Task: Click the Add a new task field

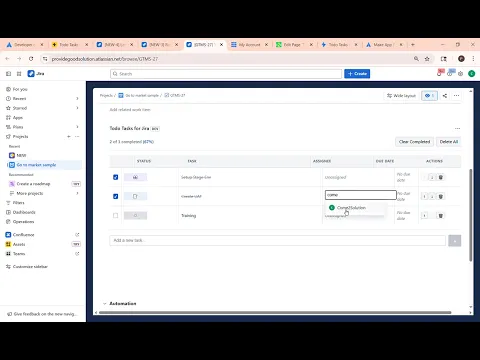Action: click(x=277, y=240)
